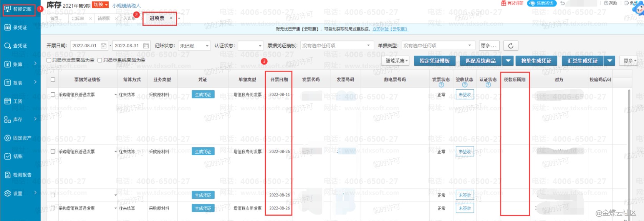Click the end date input field
The height and width of the screenshot is (221, 644).
(x=127, y=46)
